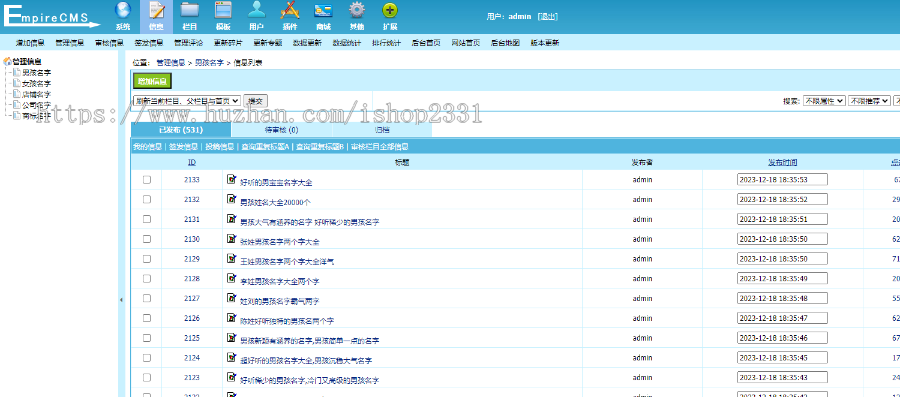Image resolution: width=900 pixels, height=397 pixels.
Task: Tick the checkbox for row 2129
Action: tap(147, 259)
